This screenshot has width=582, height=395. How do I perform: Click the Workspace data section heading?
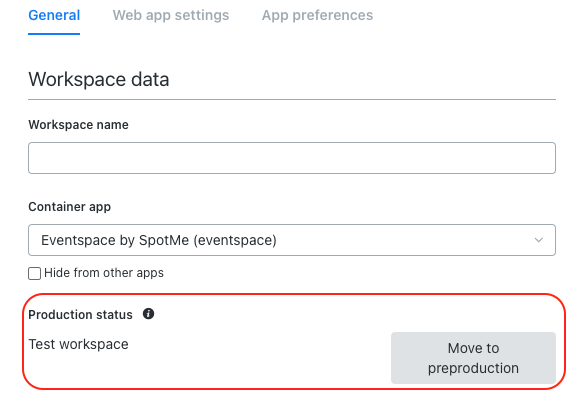point(99,79)
